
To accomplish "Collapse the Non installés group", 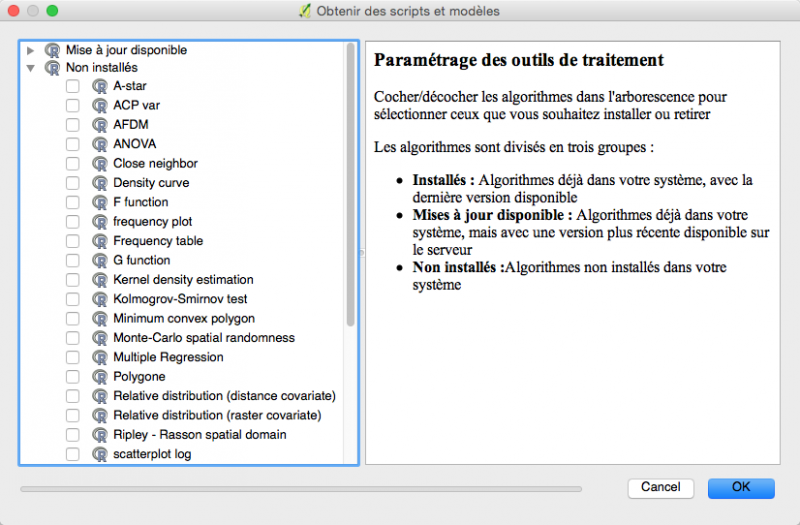I will (x=31, y=68).
